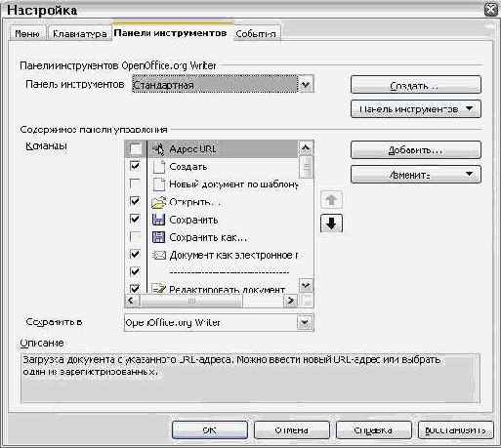Enable the Адрес URL checkbox
Image resolution: width=501 pixels, height=448 pixels.
click(x=135, y=149)
